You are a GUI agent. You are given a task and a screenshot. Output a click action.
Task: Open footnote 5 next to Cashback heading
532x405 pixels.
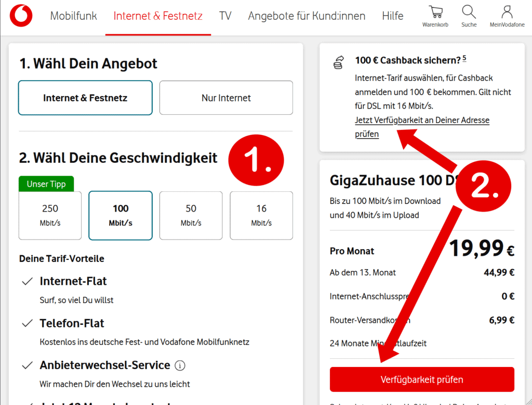464,58
